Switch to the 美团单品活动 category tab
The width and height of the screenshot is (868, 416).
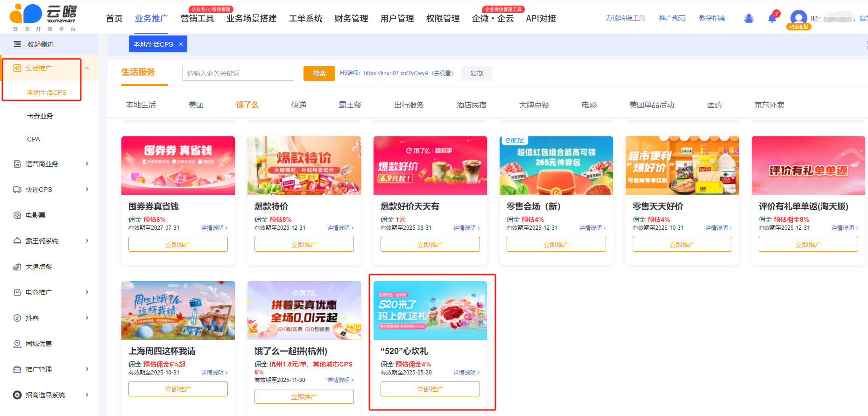652,105
